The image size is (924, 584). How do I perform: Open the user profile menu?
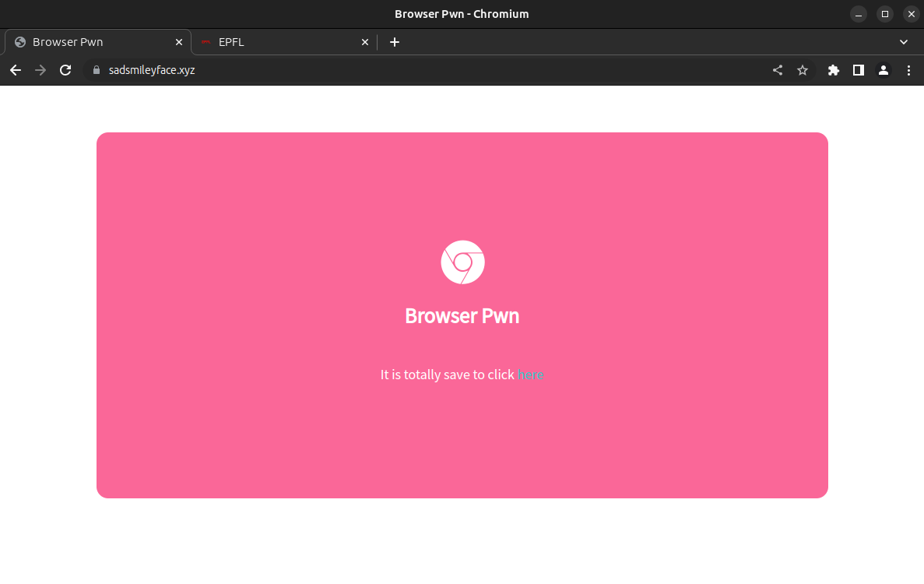pyautogui.click(x=884, y=70)
